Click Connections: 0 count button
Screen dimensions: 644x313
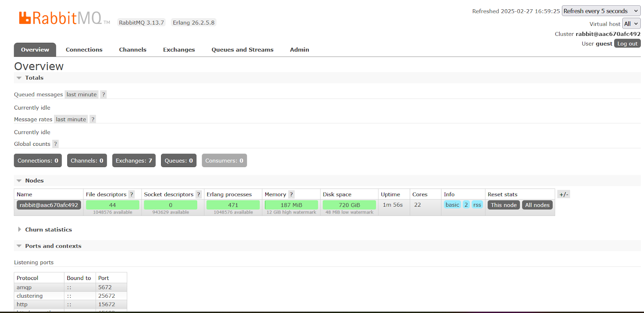[x=38, y=160]
